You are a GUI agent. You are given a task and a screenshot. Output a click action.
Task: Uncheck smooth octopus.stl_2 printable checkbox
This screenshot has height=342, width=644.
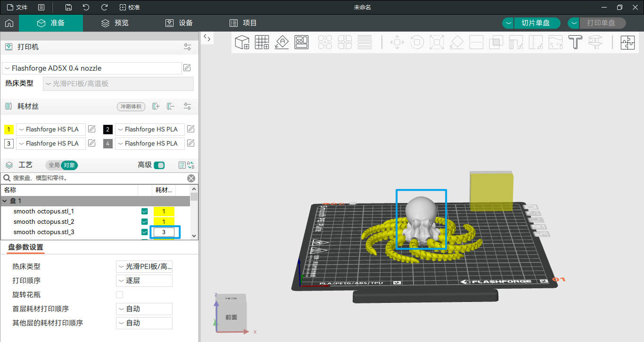tap(145, 222)
